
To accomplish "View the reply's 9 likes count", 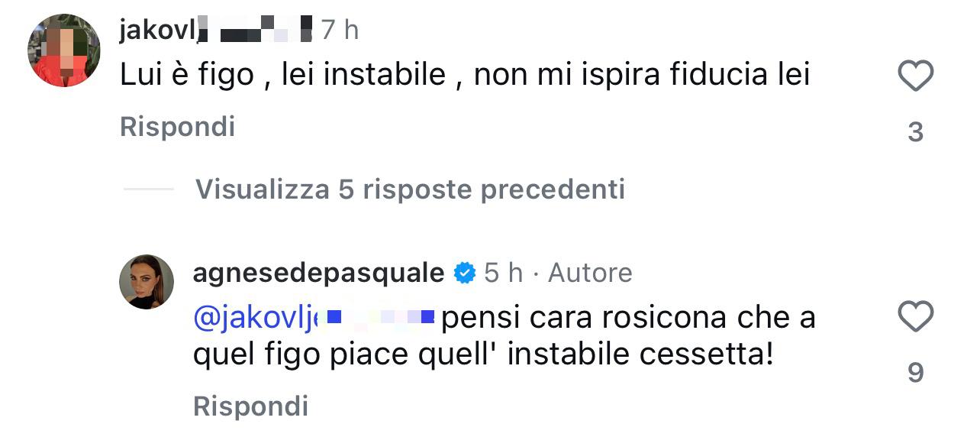I will 915,373.
